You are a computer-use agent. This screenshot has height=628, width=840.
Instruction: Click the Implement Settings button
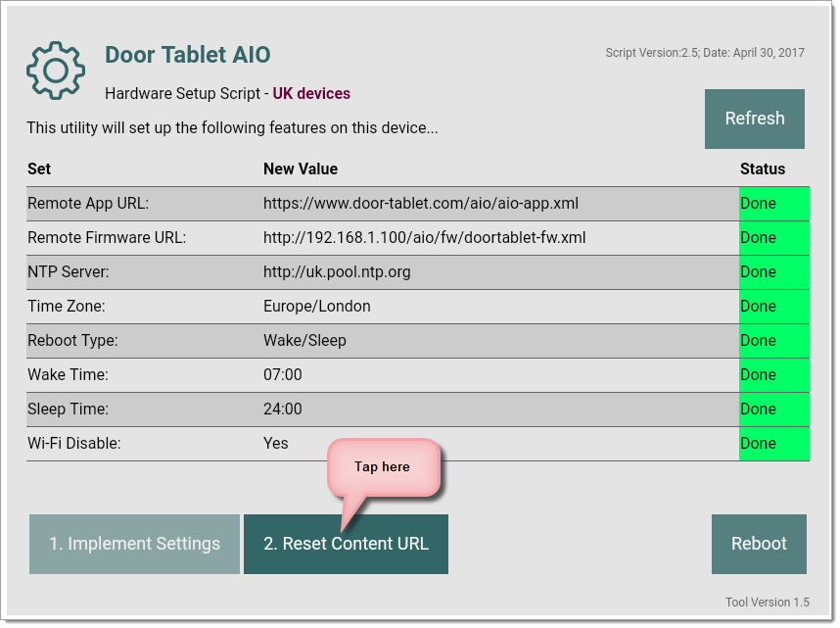135,544
